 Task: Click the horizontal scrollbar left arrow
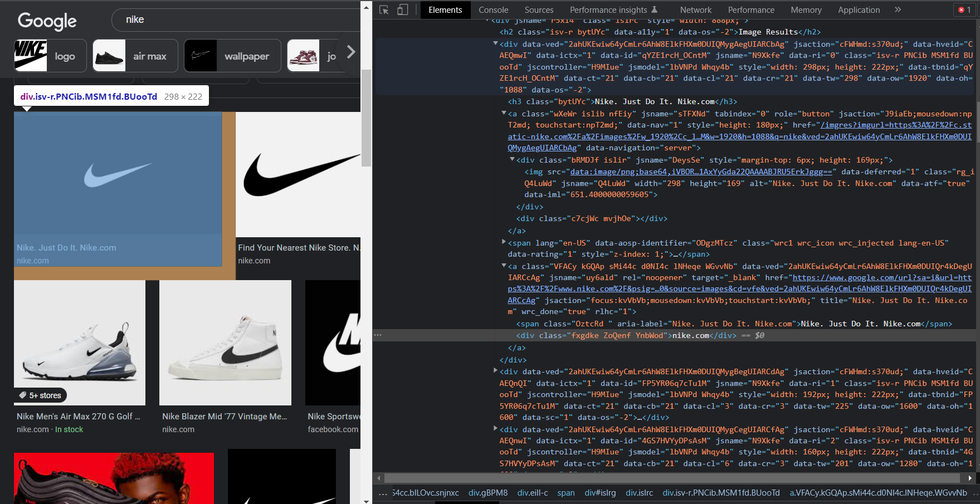pos(379,478)
